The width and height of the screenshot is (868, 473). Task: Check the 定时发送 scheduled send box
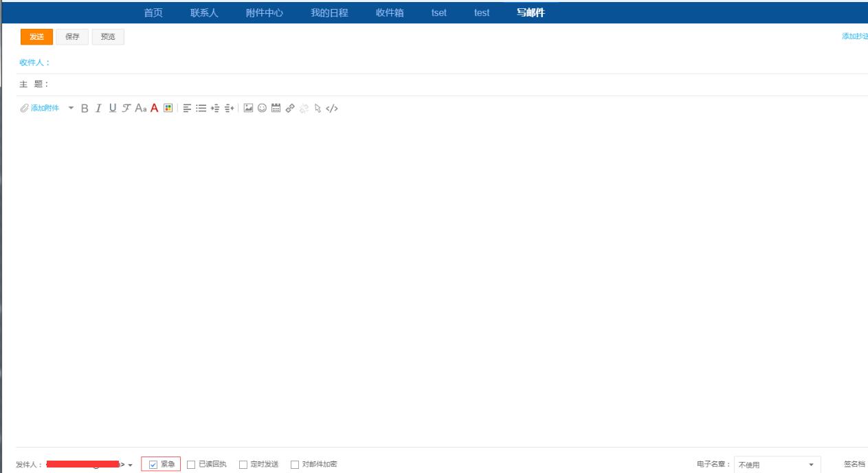point(243,465)
